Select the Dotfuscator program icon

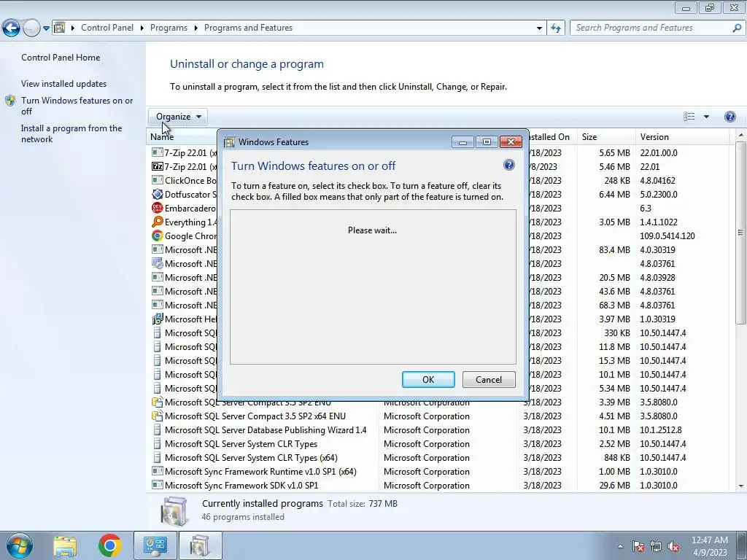(158, 194)
